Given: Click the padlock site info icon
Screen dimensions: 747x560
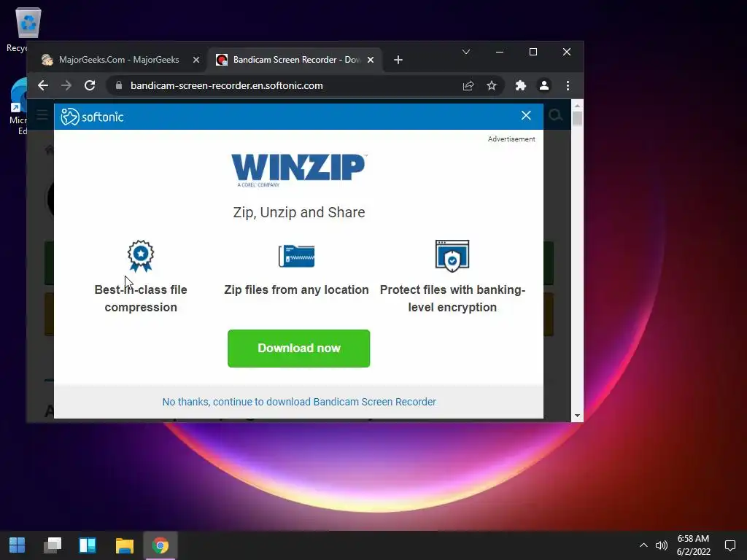Looking at the screenshot, I should point(119,86).
